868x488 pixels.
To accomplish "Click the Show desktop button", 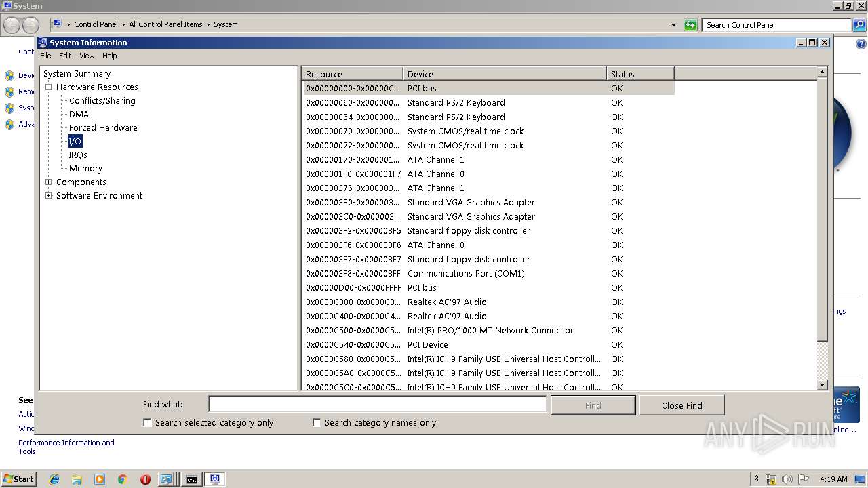I will [x=861, y=479].
